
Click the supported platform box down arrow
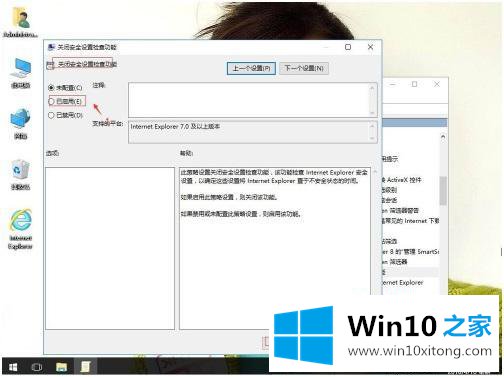[x=372, y=138]
